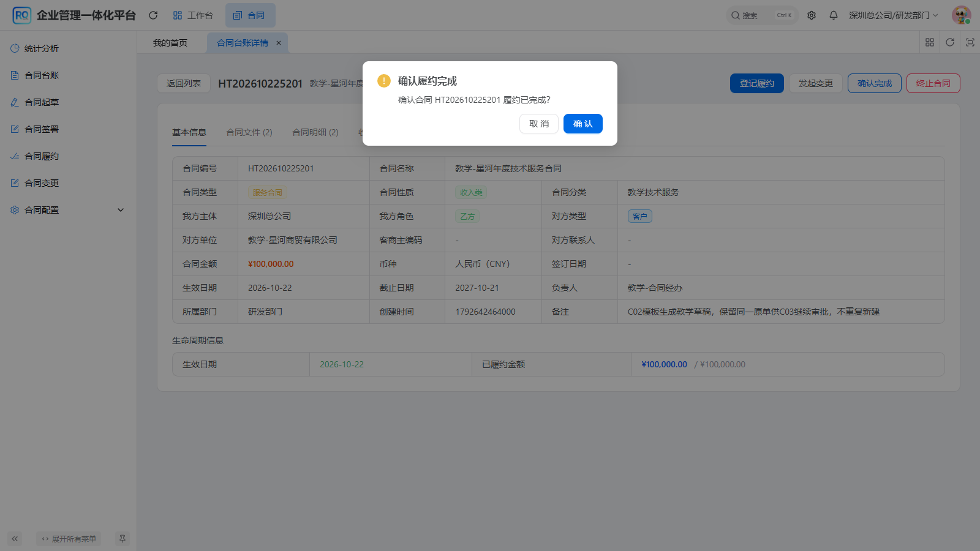Click the contract amount ¥100,000.00 in red
This screenshot has width=980, height=551.
tap(271, 264)
